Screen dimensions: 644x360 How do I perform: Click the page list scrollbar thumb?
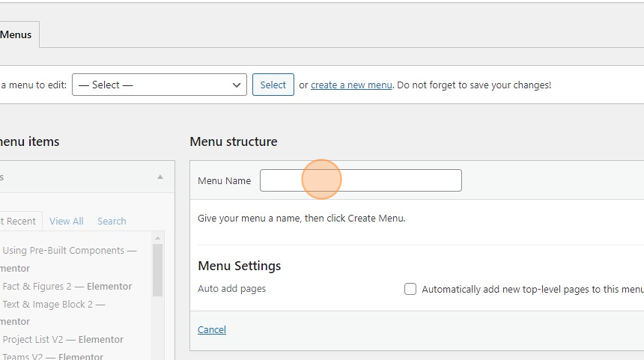pyautogui.click(x=157, y=271)
